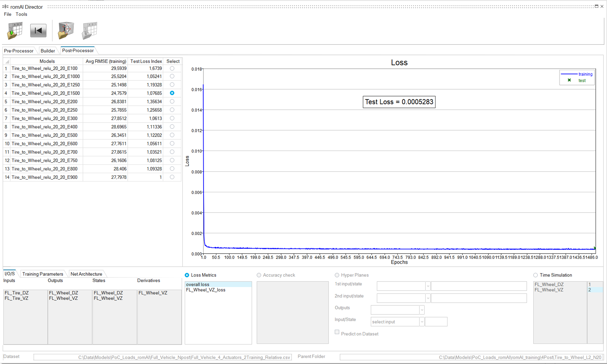The width and height of the screenshot is (607, 364).
Task: Undock the romAI Director panel
Action: pos(596,6)
